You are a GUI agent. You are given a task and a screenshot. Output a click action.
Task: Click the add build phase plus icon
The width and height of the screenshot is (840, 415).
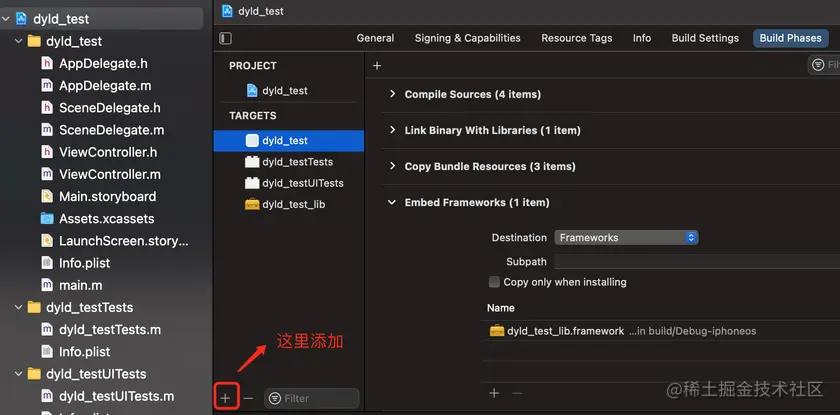[x=377, y=65]
